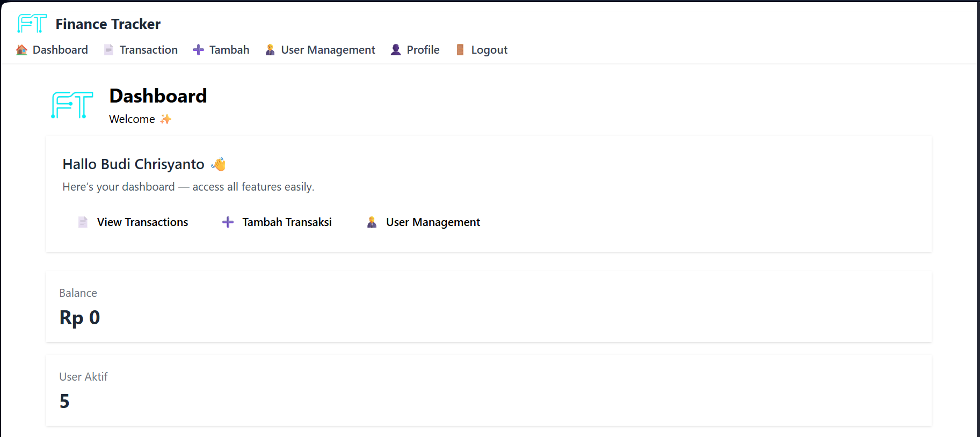Open the View Transactions shortcut text
The image size is (980, 437).
click(142, 222)
